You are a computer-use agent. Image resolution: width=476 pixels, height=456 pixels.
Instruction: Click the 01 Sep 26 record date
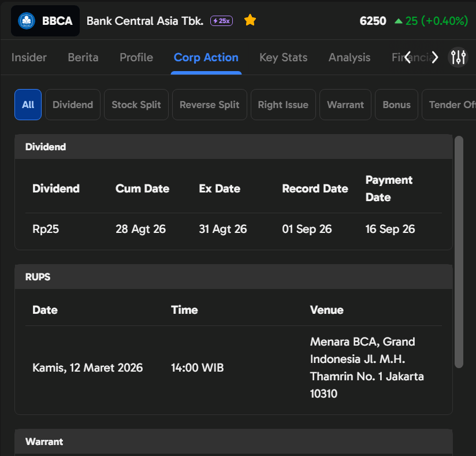point(307,229)
